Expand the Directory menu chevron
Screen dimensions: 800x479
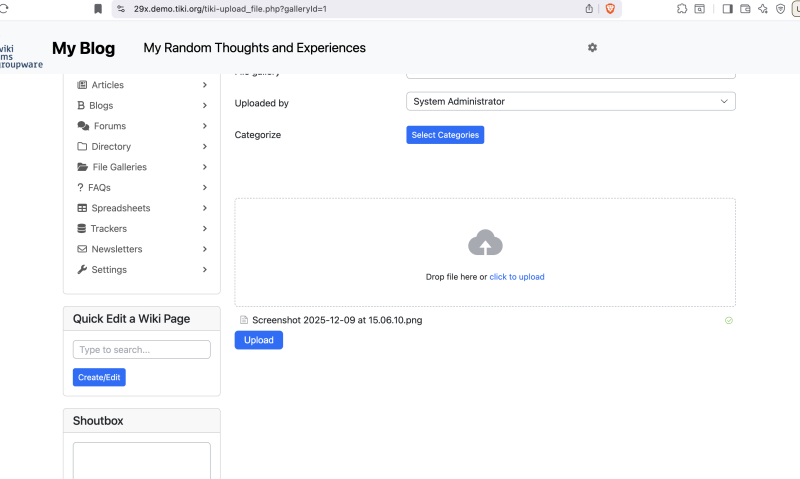205,146
